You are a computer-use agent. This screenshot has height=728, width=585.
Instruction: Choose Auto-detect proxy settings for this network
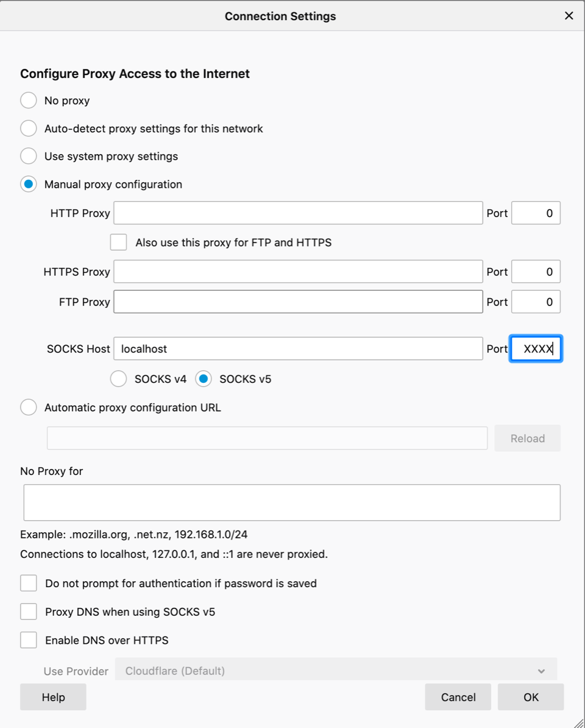pos(29,129)
